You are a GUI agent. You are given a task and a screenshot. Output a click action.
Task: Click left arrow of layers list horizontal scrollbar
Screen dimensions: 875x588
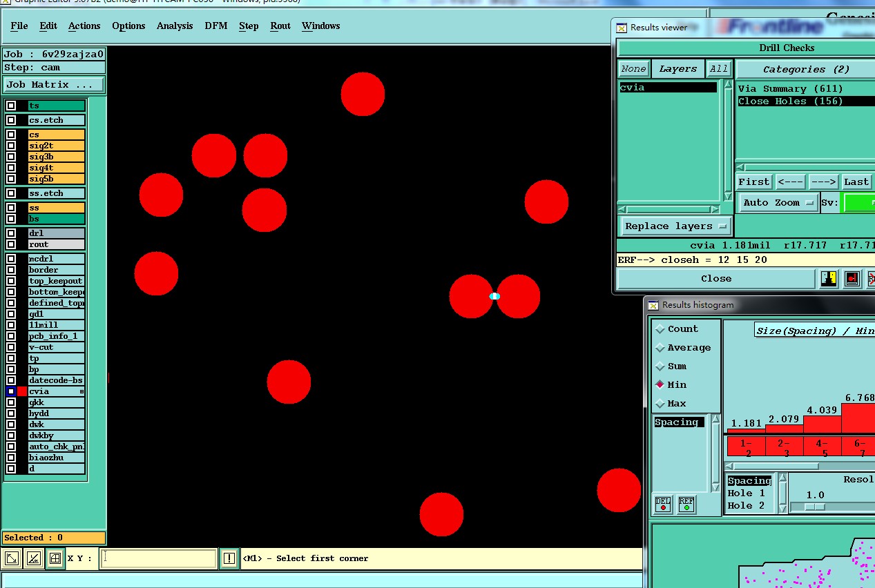pos(622,209)
